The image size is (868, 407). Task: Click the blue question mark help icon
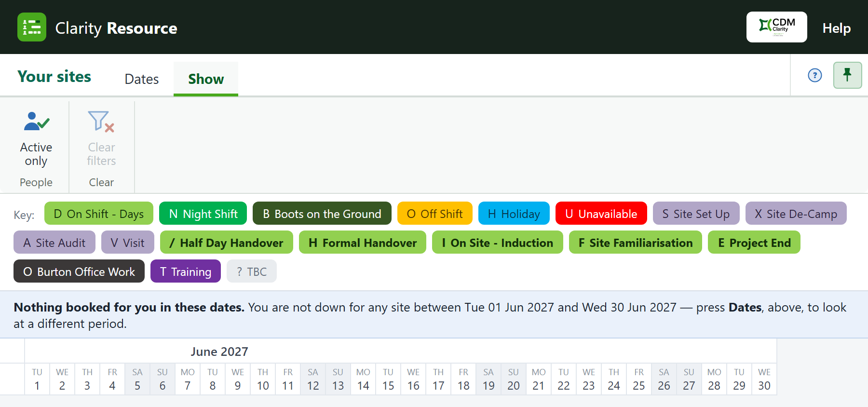(814, 75)
